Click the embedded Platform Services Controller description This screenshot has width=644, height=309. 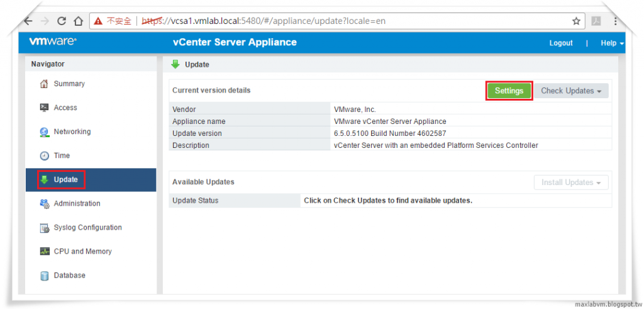click(436, 145)
